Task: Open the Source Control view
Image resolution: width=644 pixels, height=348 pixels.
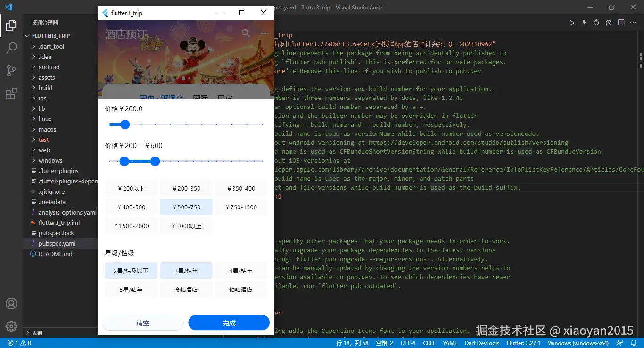Action: 11,71
